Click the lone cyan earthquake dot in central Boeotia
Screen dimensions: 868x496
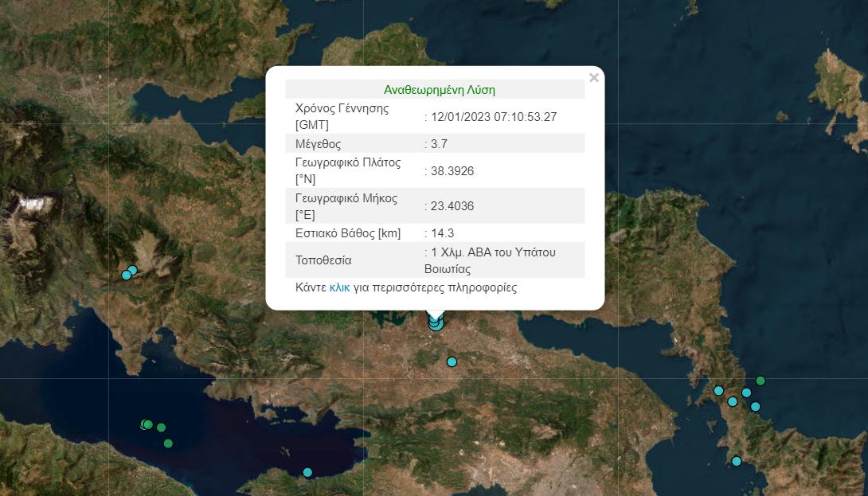[452, 361]
